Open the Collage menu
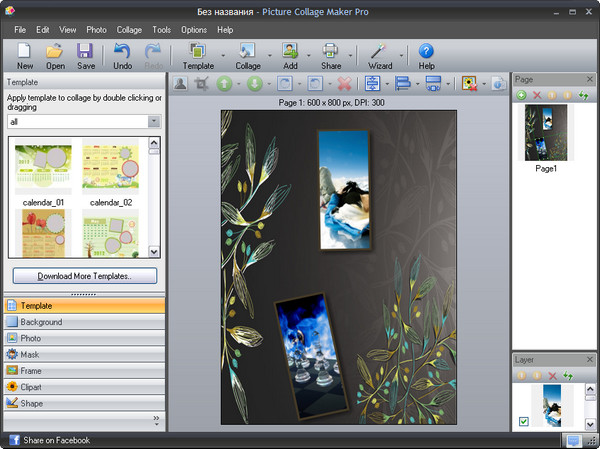Image resolution: width=600 pixels, height=449 pixels. pyautogui.click(x=129, y=30)
